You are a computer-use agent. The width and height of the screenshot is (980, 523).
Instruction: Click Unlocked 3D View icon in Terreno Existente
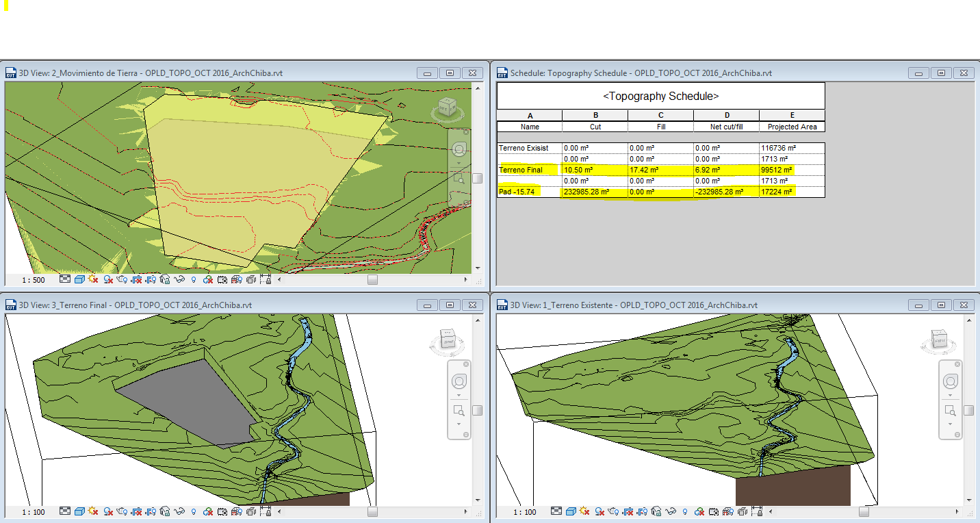click(657, 511)
